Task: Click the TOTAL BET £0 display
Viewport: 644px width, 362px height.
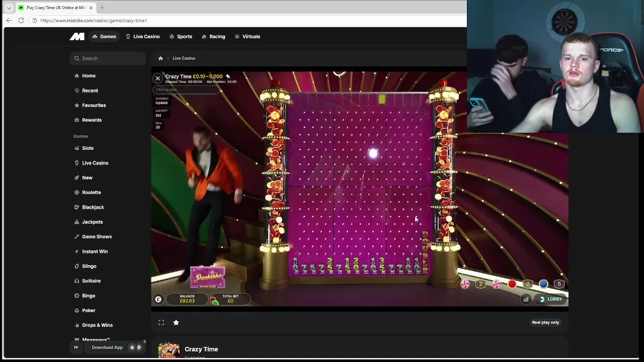Action: point(230,299)
